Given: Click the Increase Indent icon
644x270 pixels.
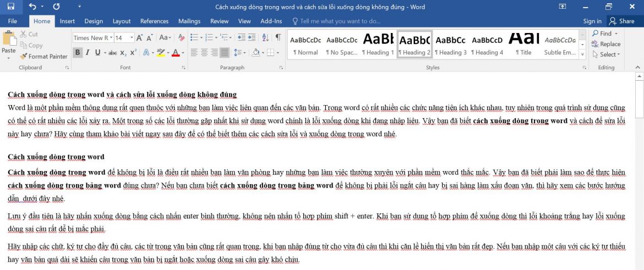Looking at the screenshot, I should [x=252, y=37].
